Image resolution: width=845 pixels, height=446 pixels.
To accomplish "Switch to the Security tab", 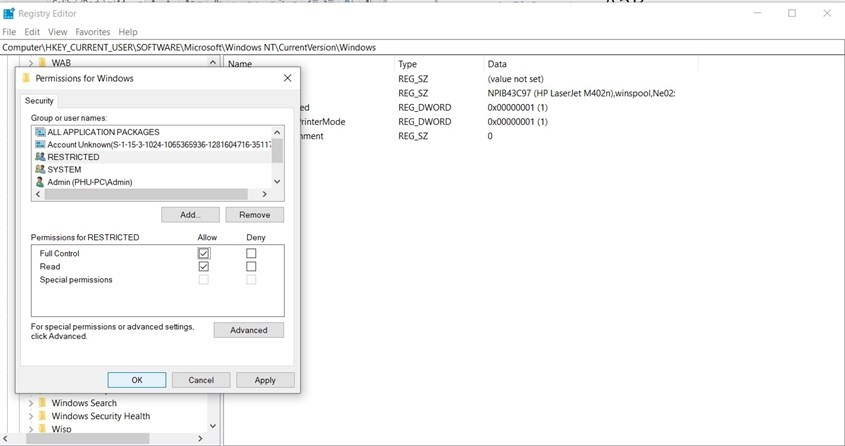I will [x=39, y=101].
